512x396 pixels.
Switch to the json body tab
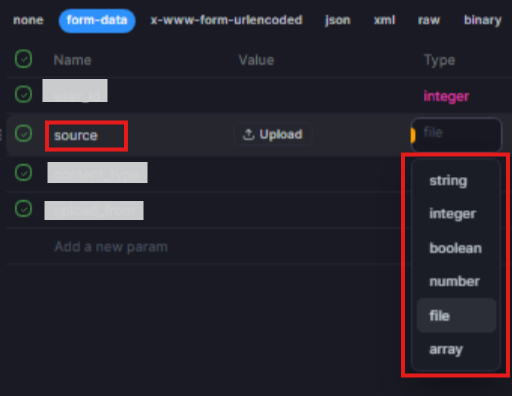point(338,20)
